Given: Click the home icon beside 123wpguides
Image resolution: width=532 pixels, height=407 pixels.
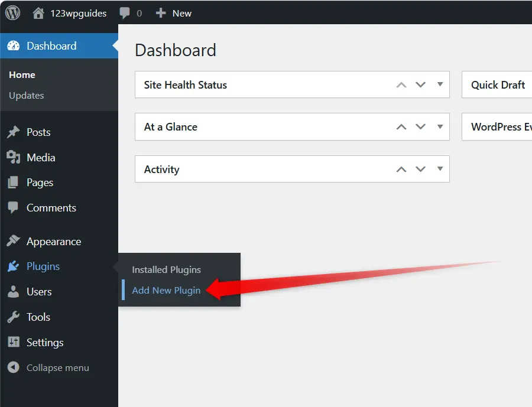Looking at the screenshot, I should coord(38,13).
